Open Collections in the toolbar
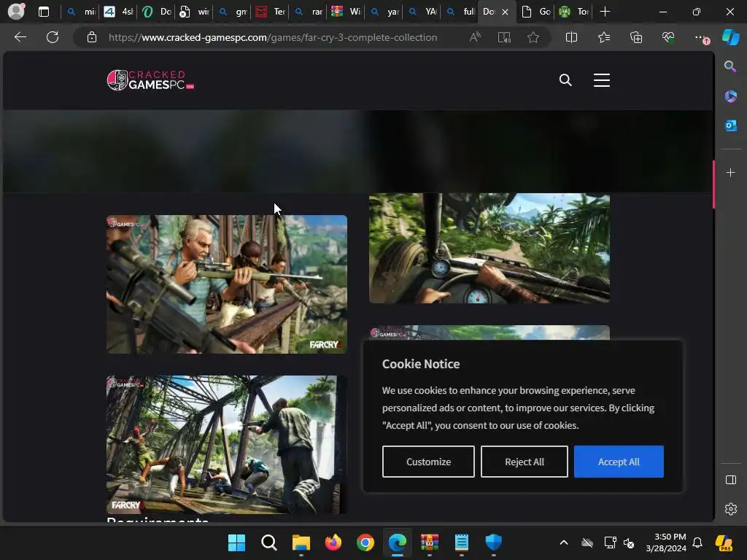 (636, 37)
